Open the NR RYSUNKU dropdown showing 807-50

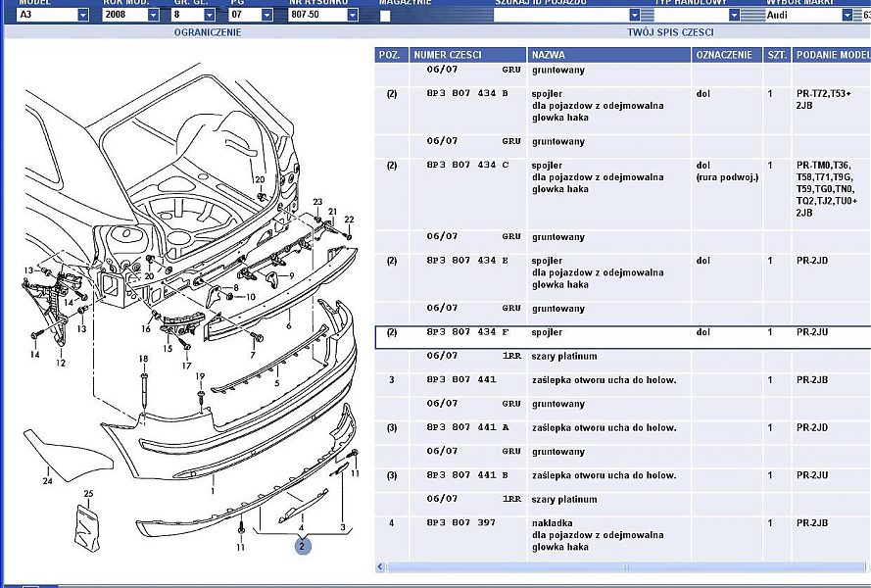click(352, 15)
